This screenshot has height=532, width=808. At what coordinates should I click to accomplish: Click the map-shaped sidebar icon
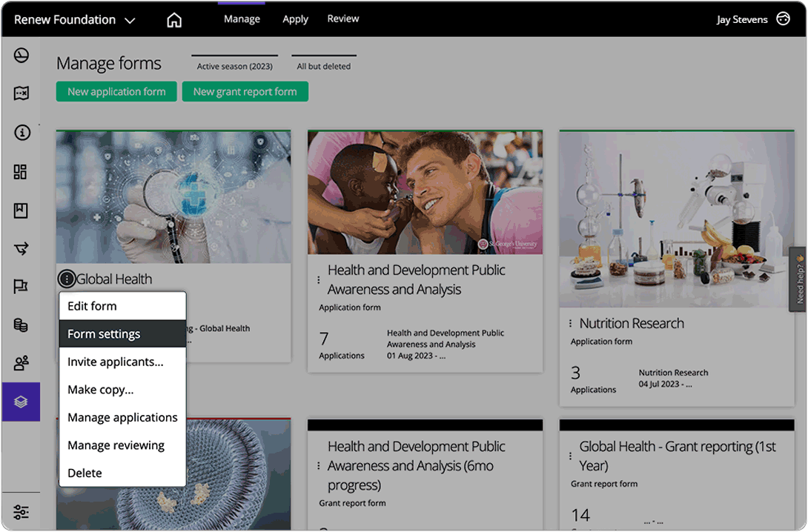pos(21,93)
